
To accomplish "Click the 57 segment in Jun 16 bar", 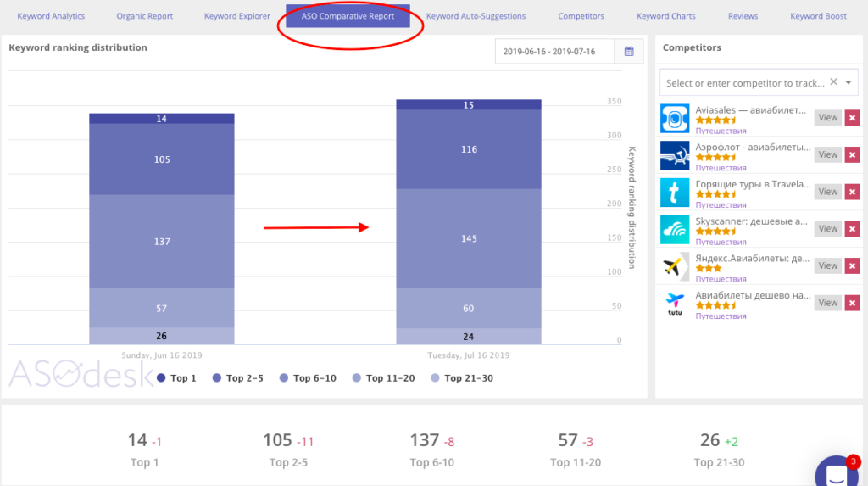I will tap(162, 308).
